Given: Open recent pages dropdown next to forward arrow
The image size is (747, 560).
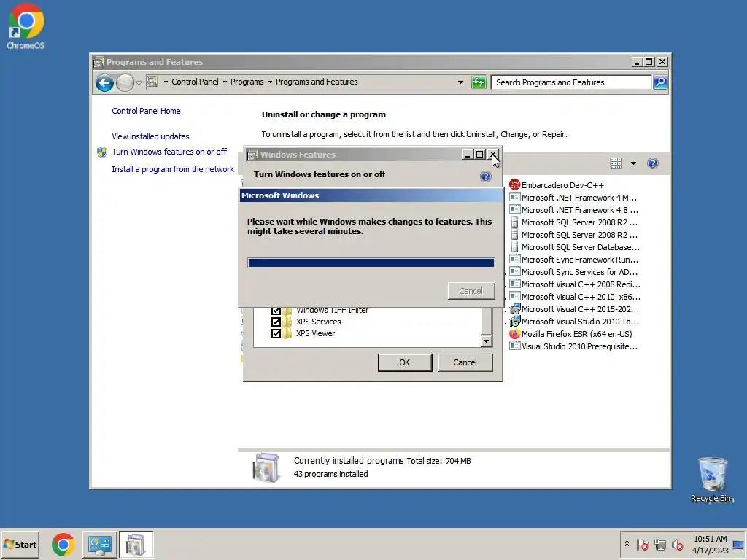Looking at the screenshot, I should 139,83.
